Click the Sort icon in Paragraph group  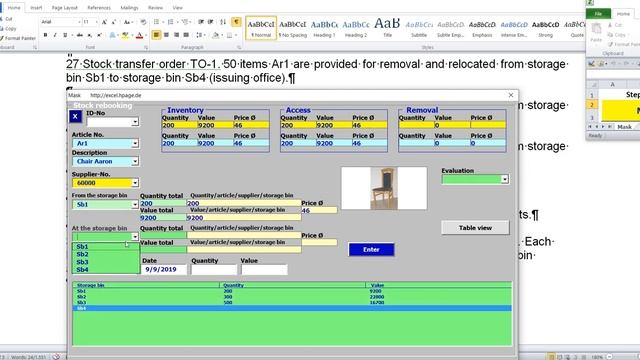coord(223,22)
